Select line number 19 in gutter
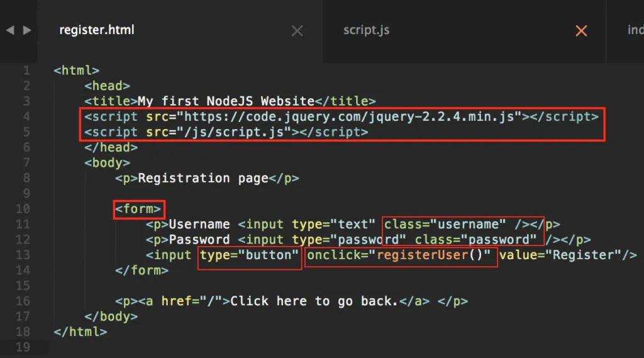644x358 pixels. (x=23, y=347)
